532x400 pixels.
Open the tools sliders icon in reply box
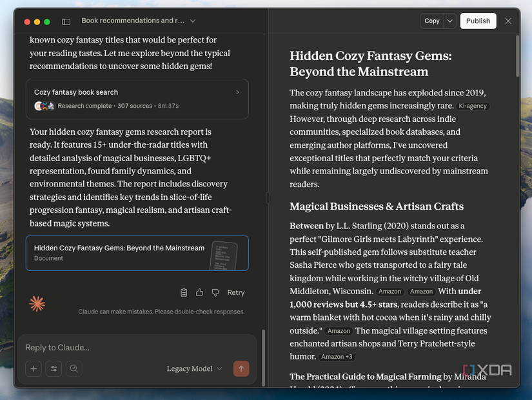(54, 368)
